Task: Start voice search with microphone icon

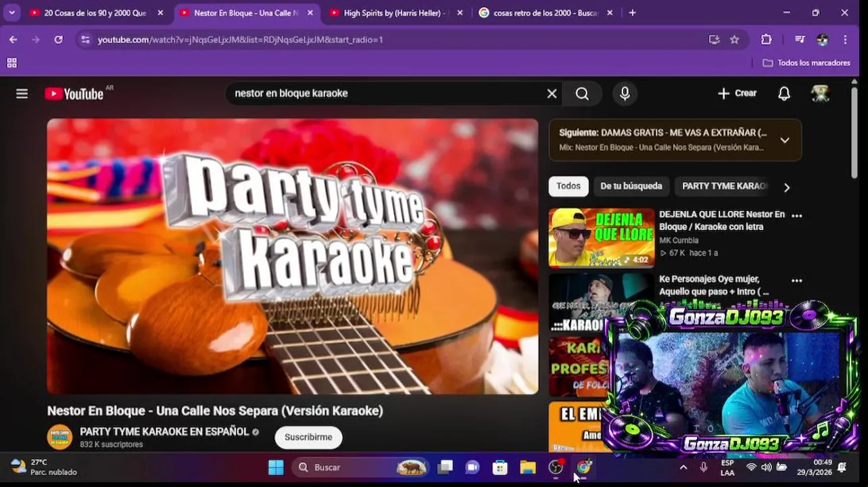Action: point(625,94)
